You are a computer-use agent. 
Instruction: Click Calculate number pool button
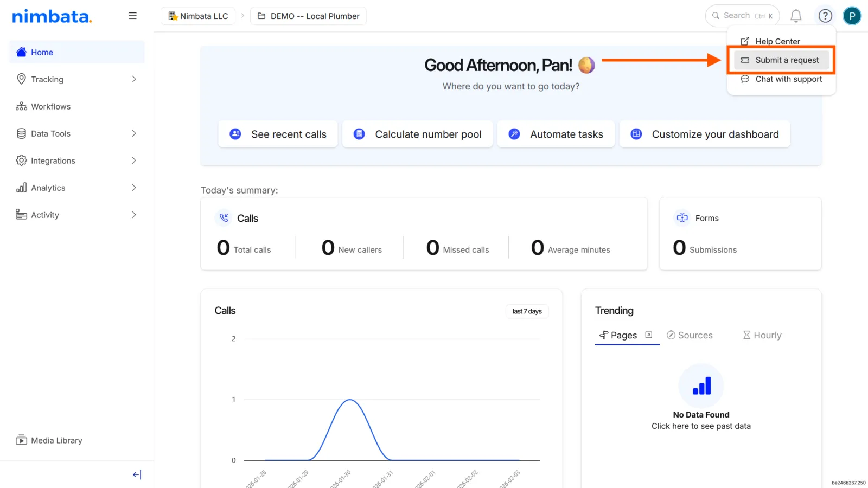tap(417, 134)
